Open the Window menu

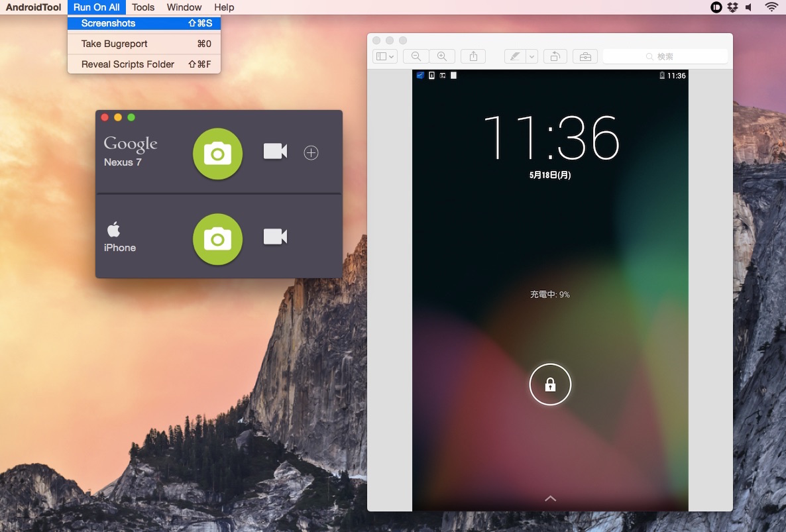pyautogui.click(x=184, y=7)
